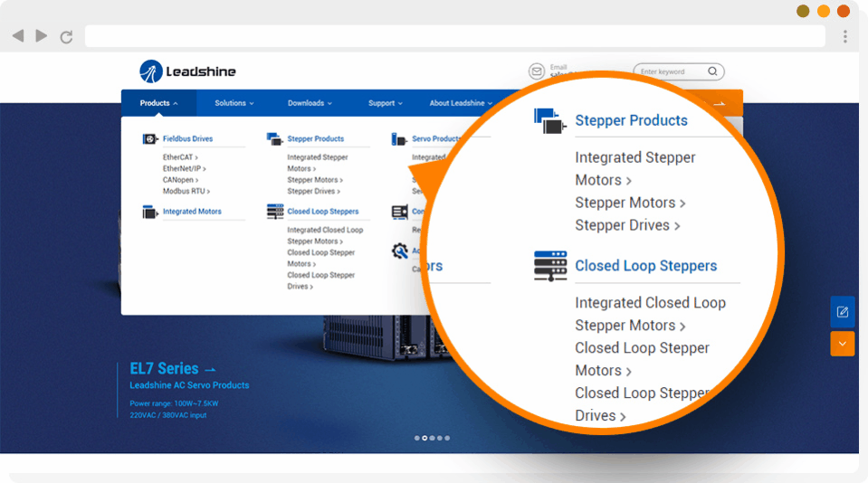Select Modbus RTU under Fieldbus Drives
868x483 pixels.
click(186, 191)
